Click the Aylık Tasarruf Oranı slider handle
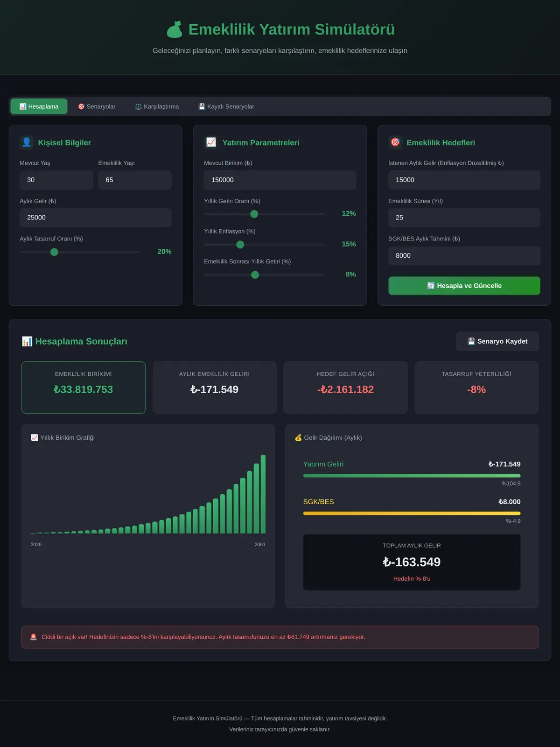The width and height of the screenshot is (560, 747). coord(54,252)
